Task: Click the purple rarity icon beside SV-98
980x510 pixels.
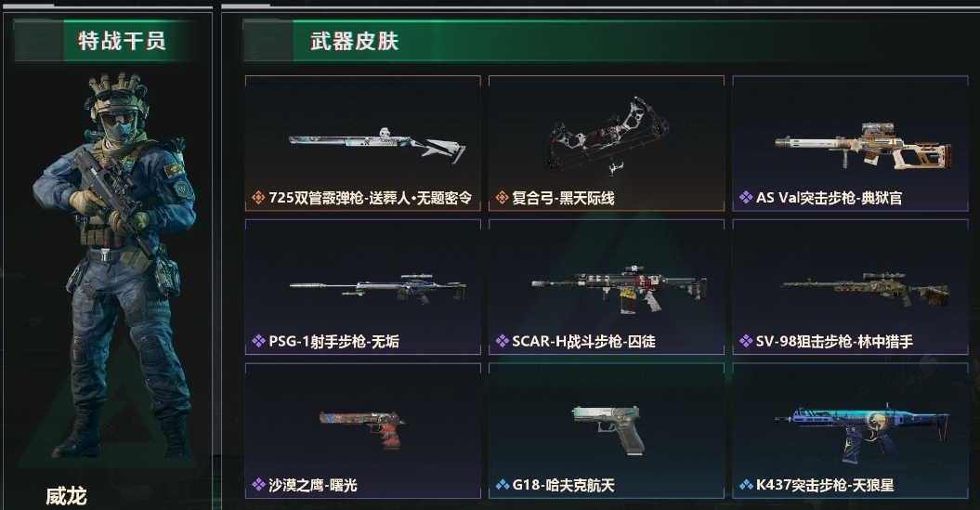Action: click(x=746, y=341)
